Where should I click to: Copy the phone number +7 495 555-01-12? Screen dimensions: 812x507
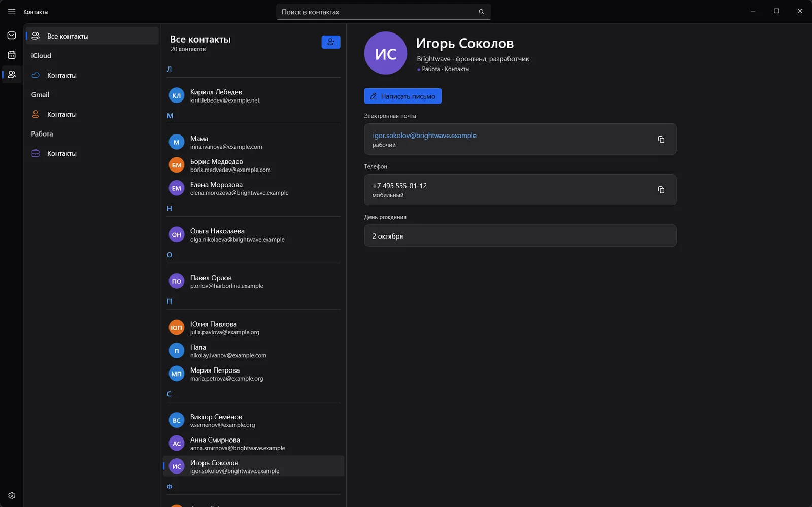tap(661, 190)
